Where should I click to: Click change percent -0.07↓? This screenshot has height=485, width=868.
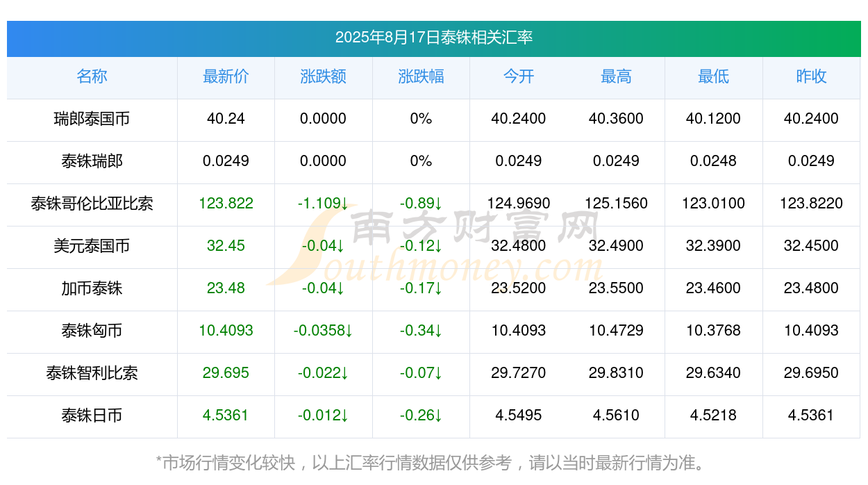[x=421, y=373]
